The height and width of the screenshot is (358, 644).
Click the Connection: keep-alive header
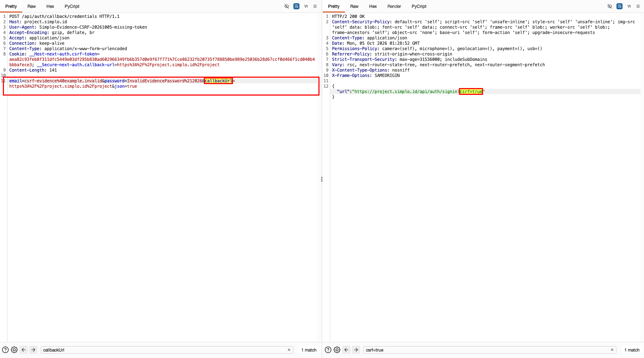[37, 43]
